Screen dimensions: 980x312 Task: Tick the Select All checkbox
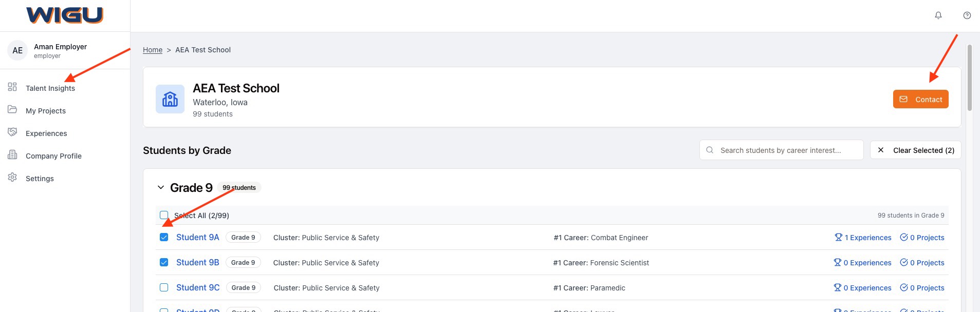point(164,215)
